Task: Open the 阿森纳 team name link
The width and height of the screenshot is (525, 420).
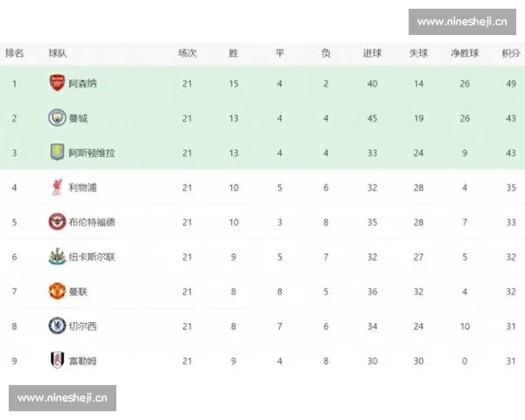Action: click(x=83, y=84)
